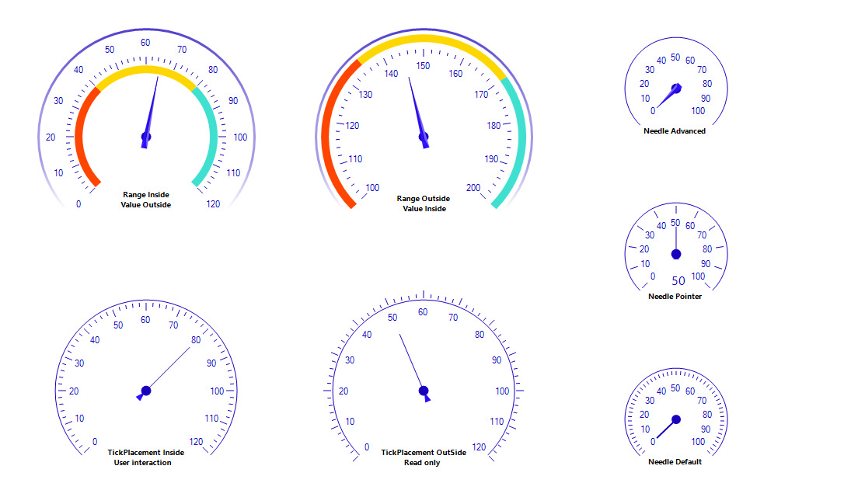This screenshot has width=844, height=504.
Task: Click the 'Needle Pointer' caption
Action: click(675, 296)
